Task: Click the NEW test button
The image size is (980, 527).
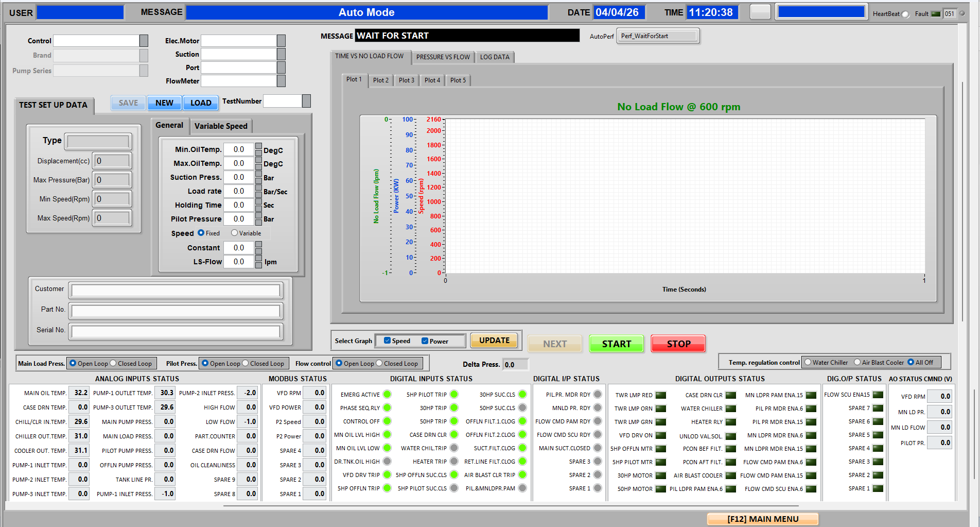Action: pyautogui.click(x=164, y=103)
